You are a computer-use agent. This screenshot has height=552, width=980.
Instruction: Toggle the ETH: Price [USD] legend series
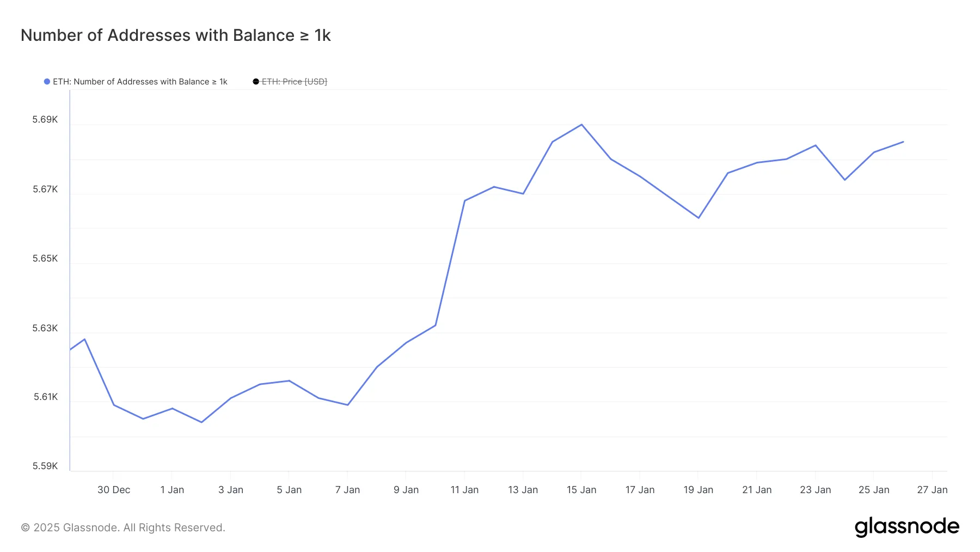[x=294, y=82]
